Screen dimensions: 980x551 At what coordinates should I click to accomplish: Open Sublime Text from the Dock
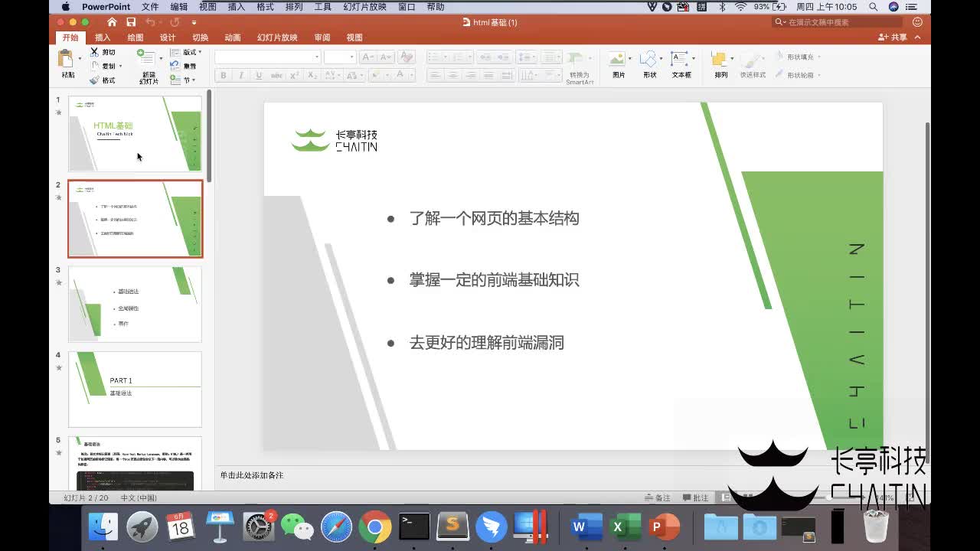[452, 527]
